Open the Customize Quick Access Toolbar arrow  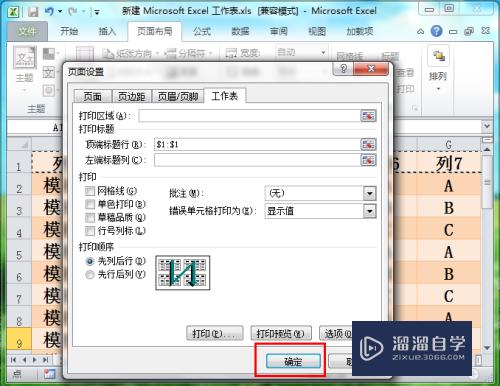(97, 12)
